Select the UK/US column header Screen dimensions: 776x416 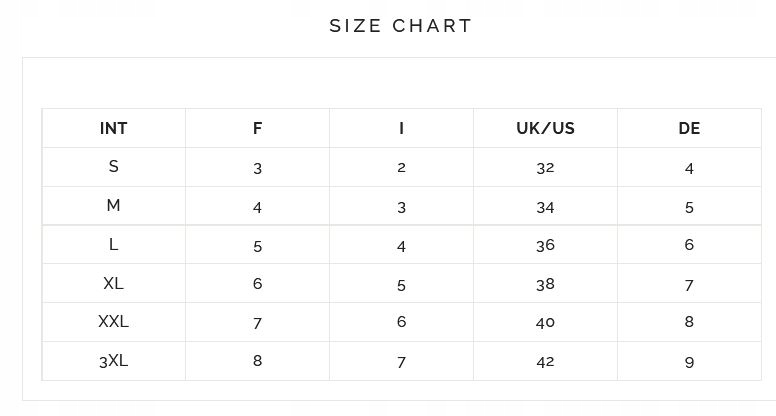click(x=545, y=128)
